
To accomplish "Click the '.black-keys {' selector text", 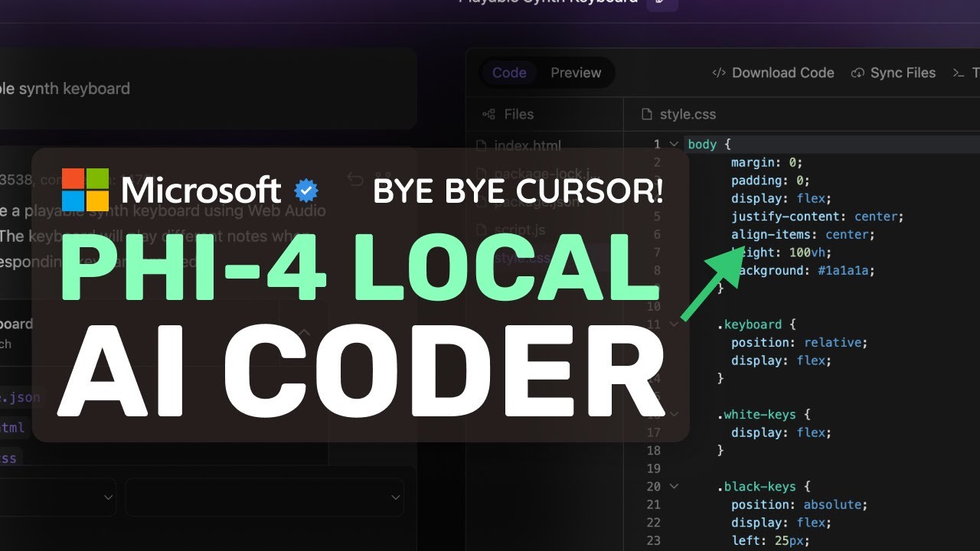I will [763, 486].
